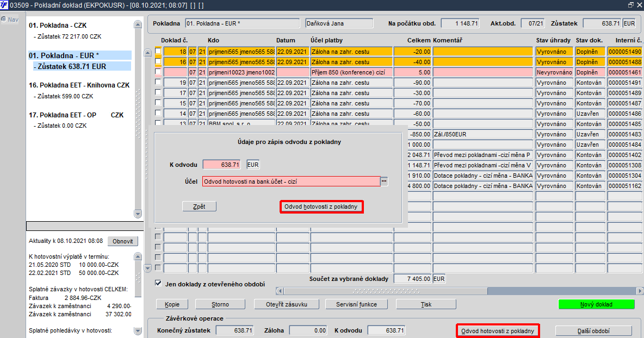Click the Tisk button
The image size is (644, 338).
tap(426, 304)
